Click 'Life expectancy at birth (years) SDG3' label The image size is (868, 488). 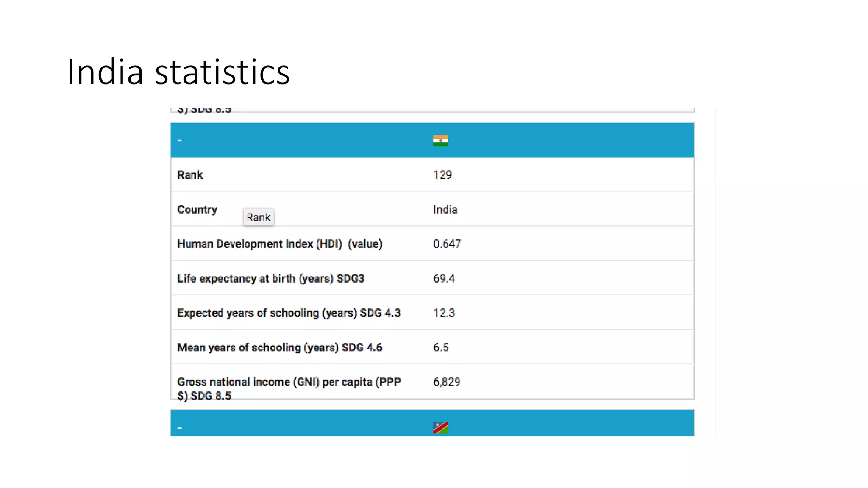click(x=271, y=278)
